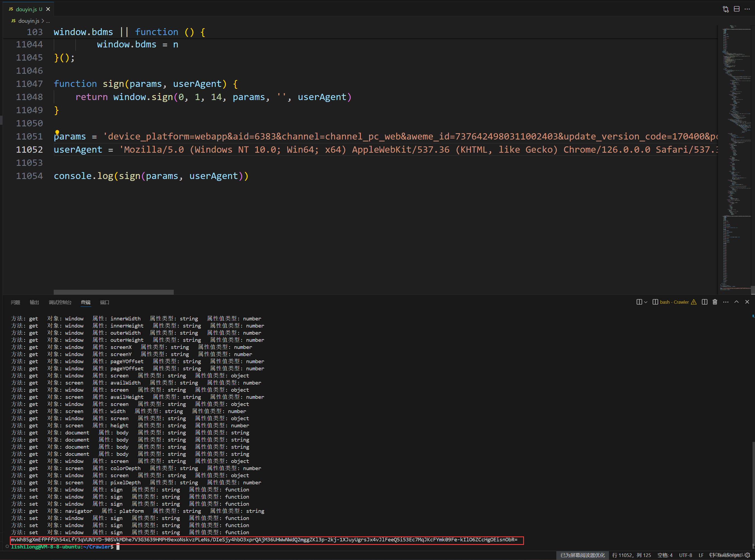The height and width of the screenshot is (560, 755).
Task: Click the terminal prompt lishilong@VM-8-8-ubuntu
Action: pos(46,547)
